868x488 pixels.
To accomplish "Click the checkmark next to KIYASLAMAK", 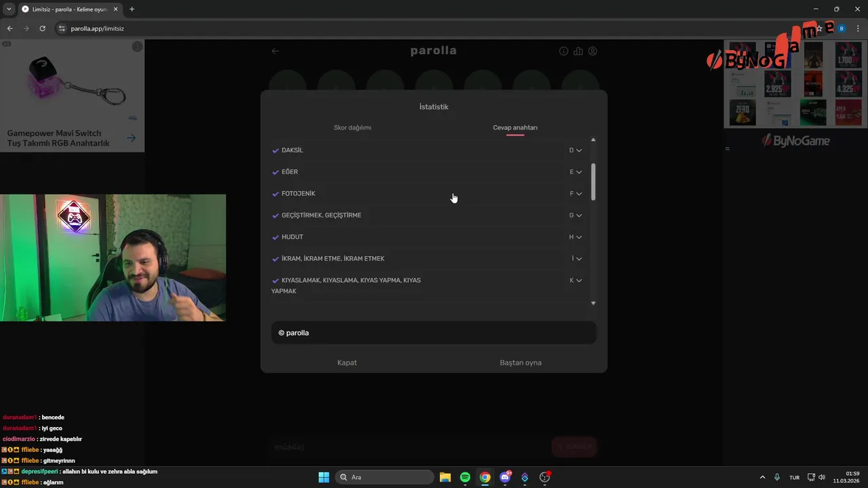I will tap(275, 281).
